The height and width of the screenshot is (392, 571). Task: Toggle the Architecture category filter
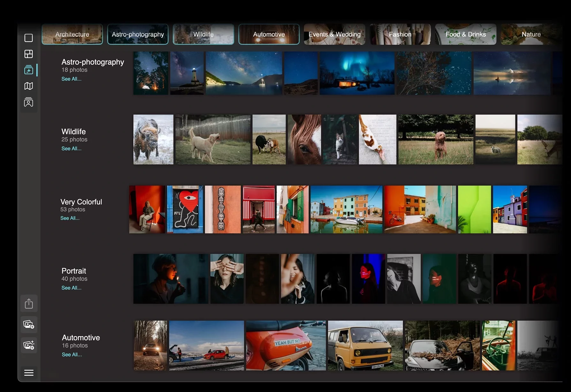72,34
